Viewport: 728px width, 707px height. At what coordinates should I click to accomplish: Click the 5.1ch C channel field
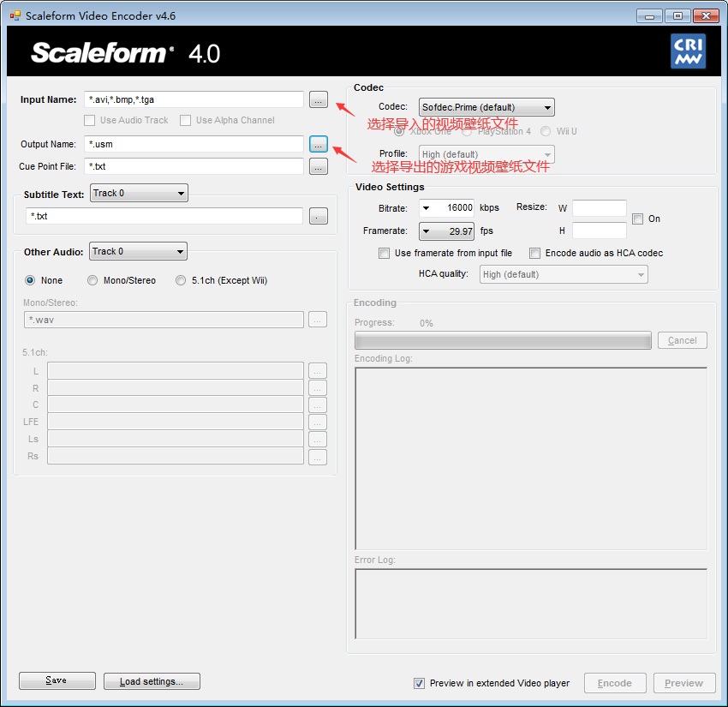click(x=176, y=405)
